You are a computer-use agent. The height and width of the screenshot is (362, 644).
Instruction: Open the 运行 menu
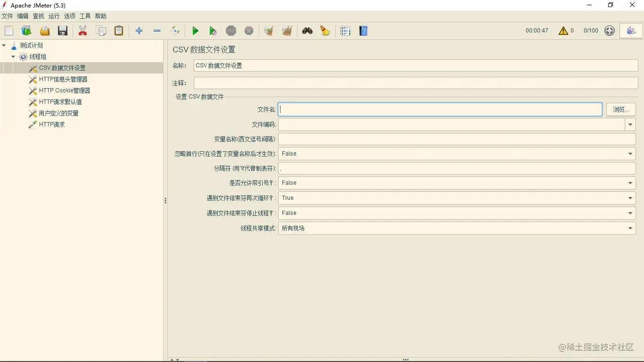click(53, 16)
